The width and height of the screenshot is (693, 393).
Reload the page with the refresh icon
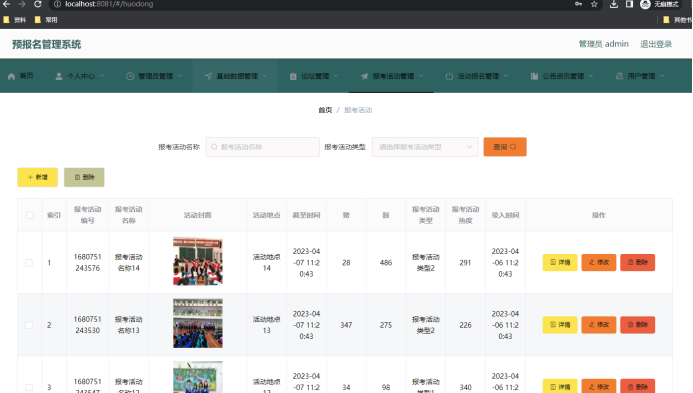click(x=38, y=4)
